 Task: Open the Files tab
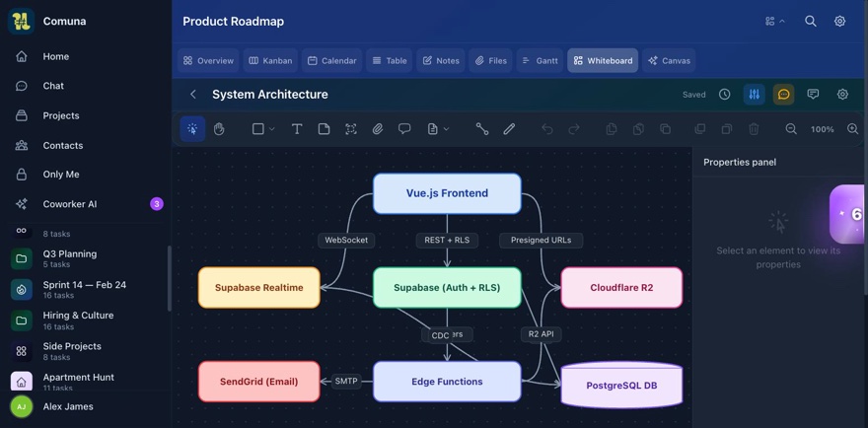pyautogui.click(x=490, y=60)
